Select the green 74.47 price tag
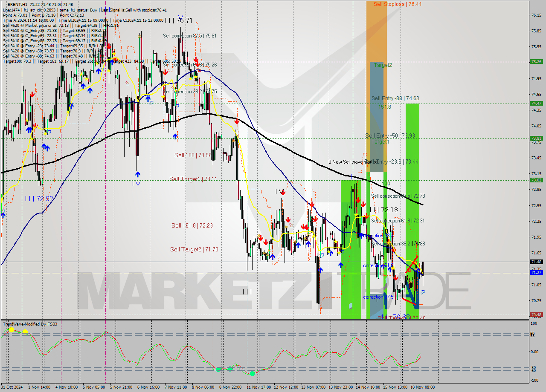Screen dimensions: 546x392 [536, 103]
